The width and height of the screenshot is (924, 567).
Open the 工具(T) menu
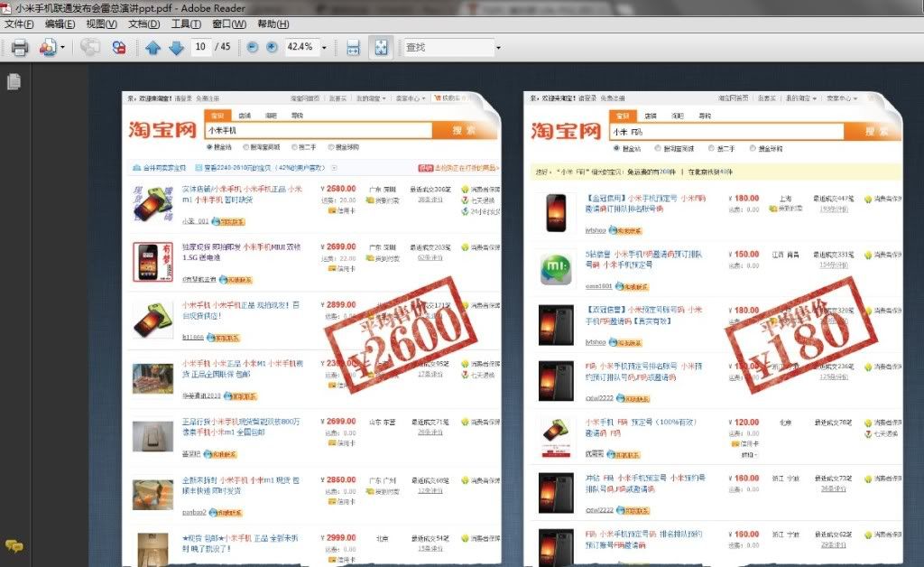pyautogui.click(x=186, y=23)
